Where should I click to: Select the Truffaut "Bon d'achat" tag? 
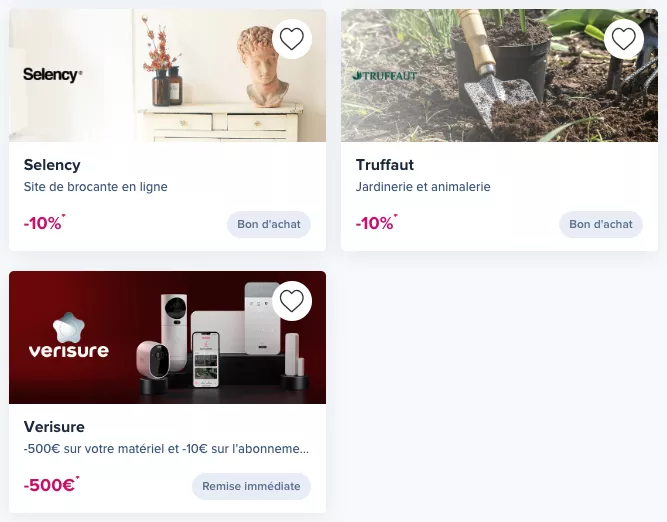[601, 224]
